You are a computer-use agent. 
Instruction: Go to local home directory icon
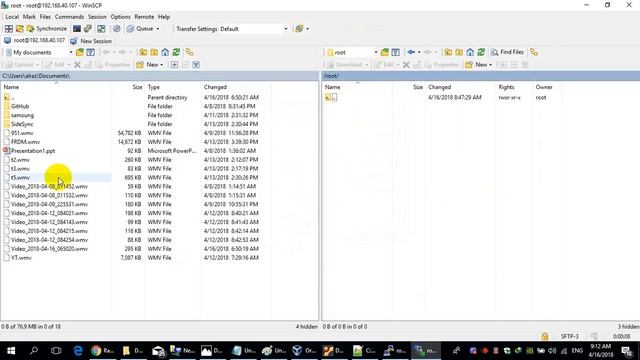[165, 52]
